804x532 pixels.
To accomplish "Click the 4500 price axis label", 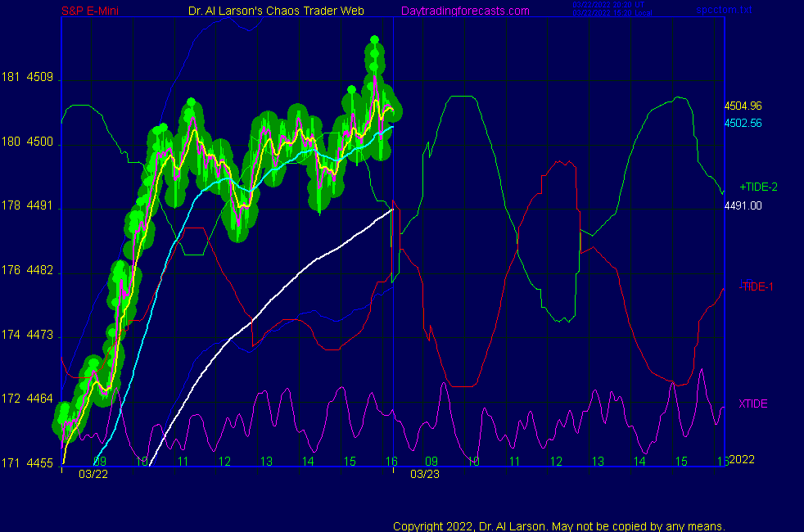I will [x=41, y=142].
